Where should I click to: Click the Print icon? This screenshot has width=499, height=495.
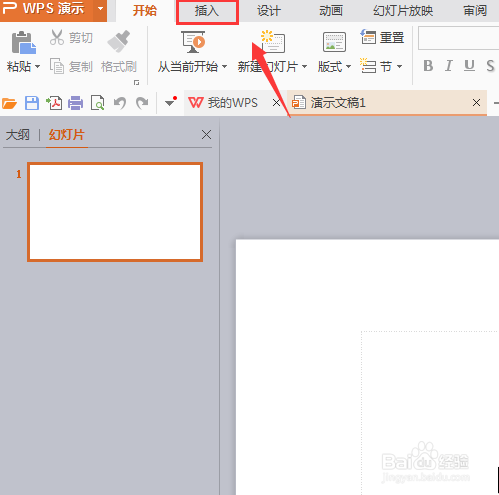coord(76,103)
